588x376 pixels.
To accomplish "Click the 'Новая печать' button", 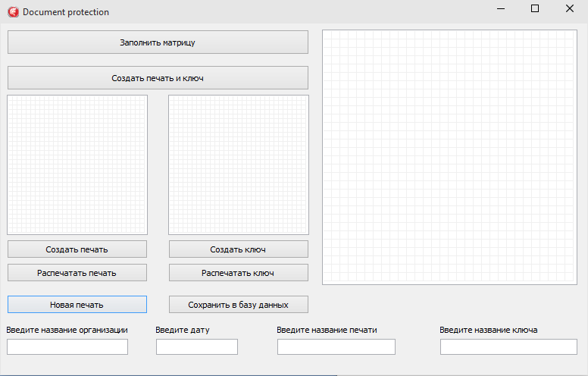I will [77, 304].
